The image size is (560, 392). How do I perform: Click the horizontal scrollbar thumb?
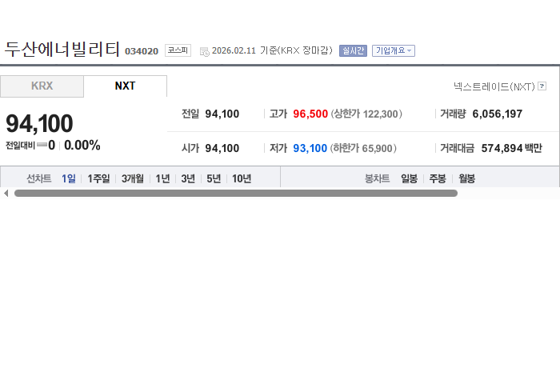[236, 193]
